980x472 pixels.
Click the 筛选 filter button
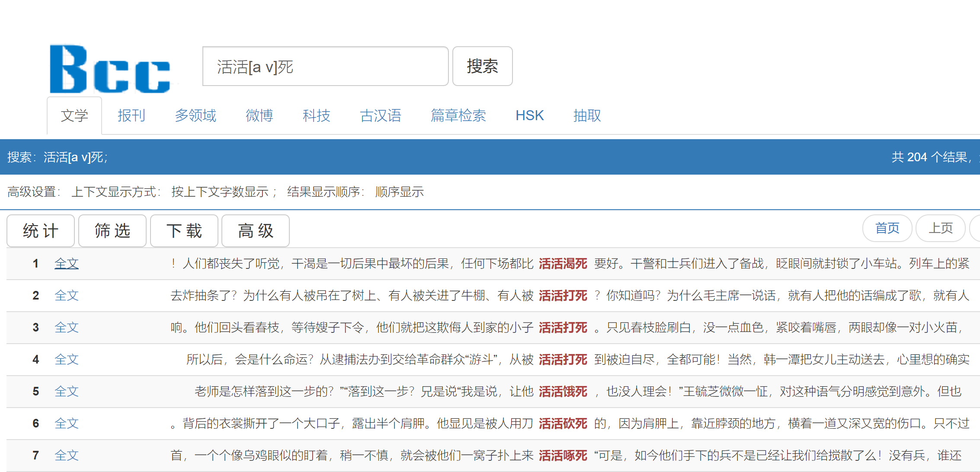point(112,231)
